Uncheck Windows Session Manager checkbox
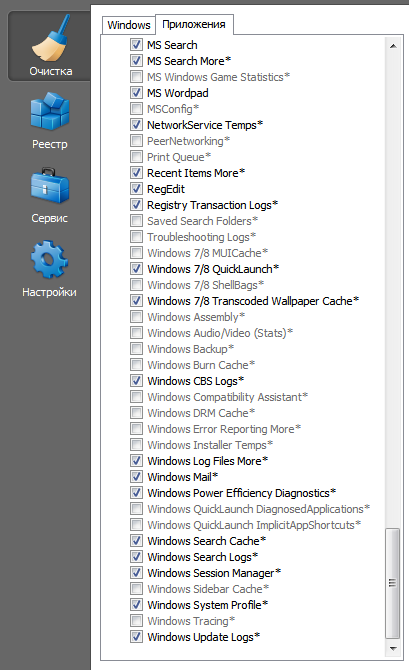 (x=136, y=573)
